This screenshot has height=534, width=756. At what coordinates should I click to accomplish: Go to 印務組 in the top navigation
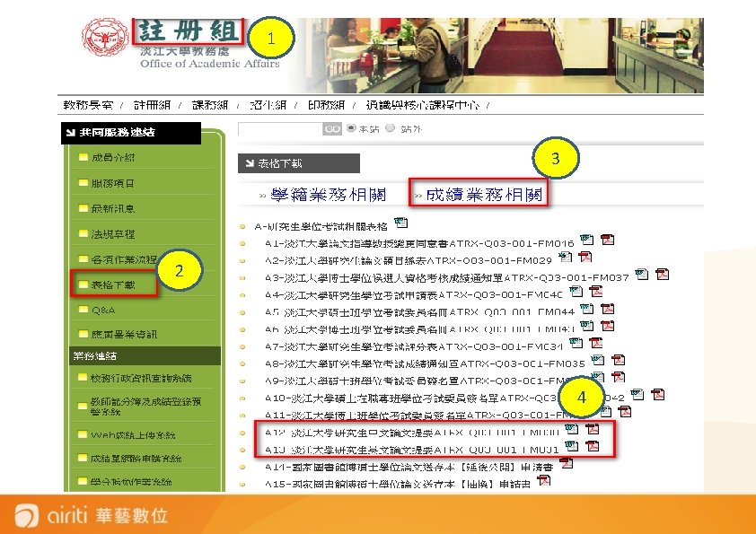(x=327, y=105)
